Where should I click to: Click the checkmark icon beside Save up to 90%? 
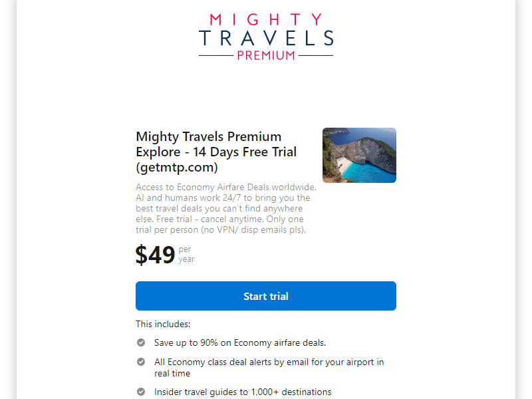(141, 342)
